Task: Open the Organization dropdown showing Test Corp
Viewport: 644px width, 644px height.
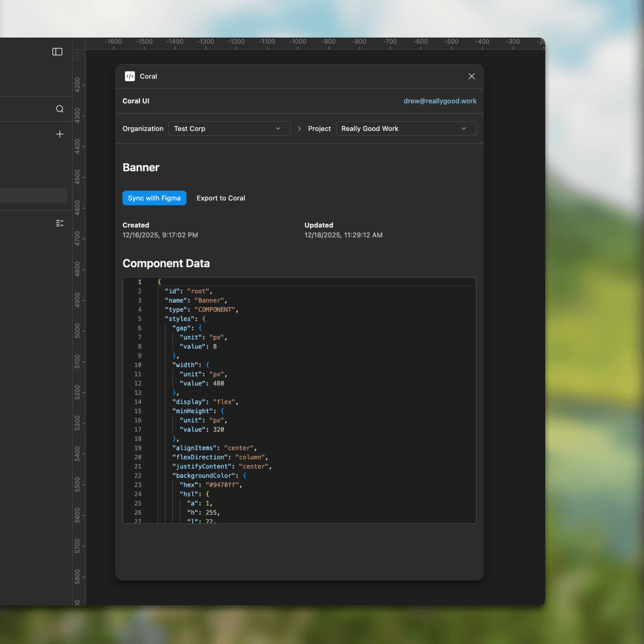Action: pos(229,129)
